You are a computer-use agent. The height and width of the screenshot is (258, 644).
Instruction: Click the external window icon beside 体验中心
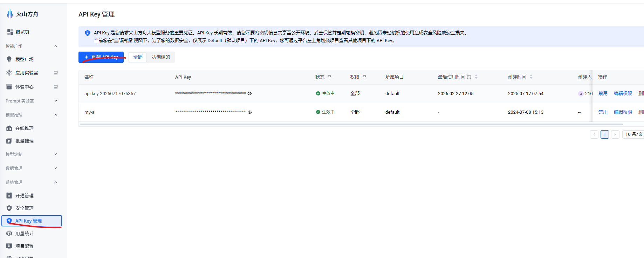click(x=56, y=87)
